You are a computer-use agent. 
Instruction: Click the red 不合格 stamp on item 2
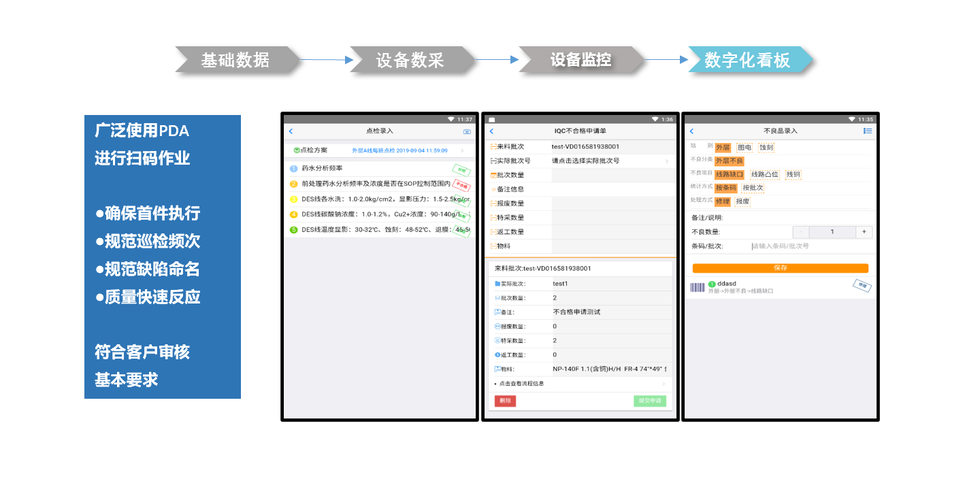coord(462,184)
